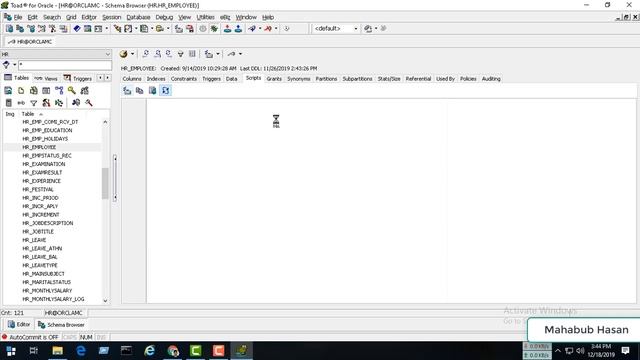Image resolution: width=640 pixels, height=360 pixels.
Task: Open the default workspace dropdown
Action: (356, 29)
